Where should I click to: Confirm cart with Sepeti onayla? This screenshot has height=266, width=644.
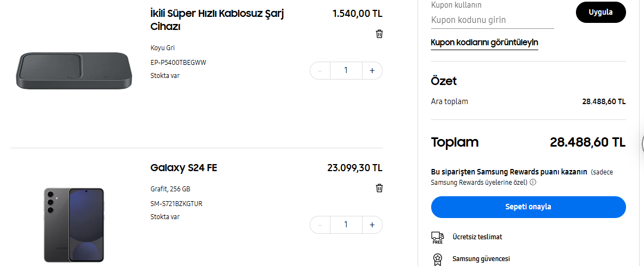[528, 207]
